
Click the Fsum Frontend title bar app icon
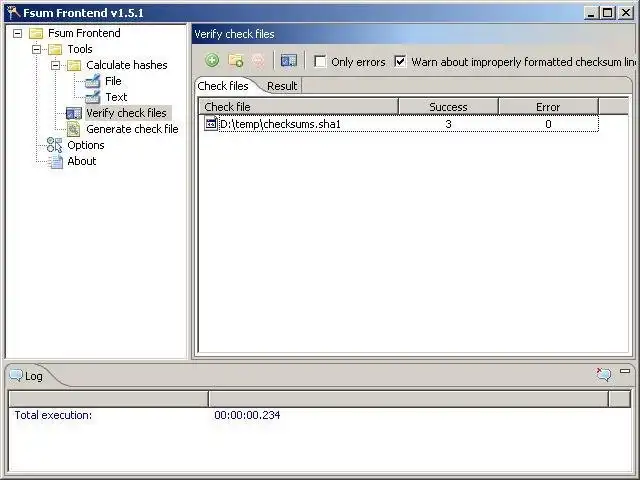pos(13,13)
